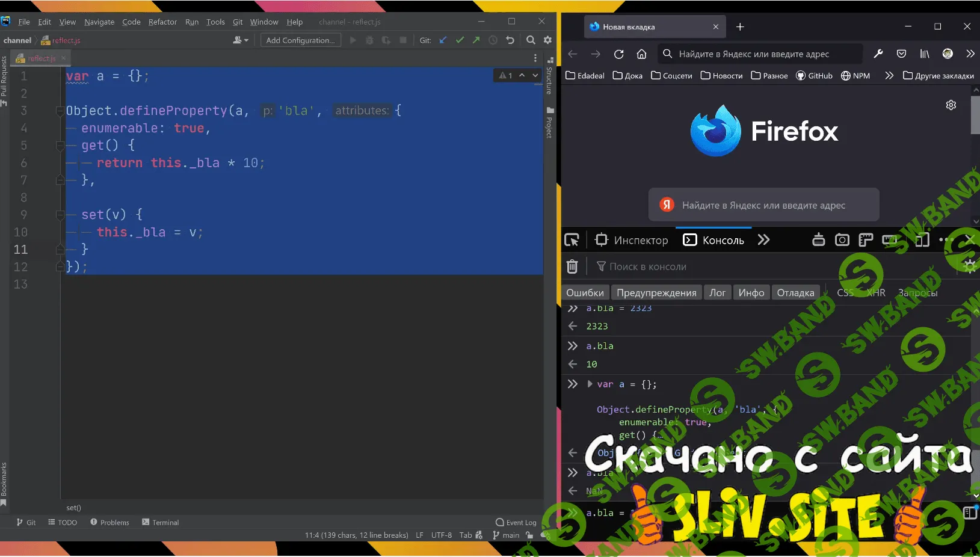Screen dimensions: 980x557
Task: Clear console output with trash icon
Action: (572, 266)
